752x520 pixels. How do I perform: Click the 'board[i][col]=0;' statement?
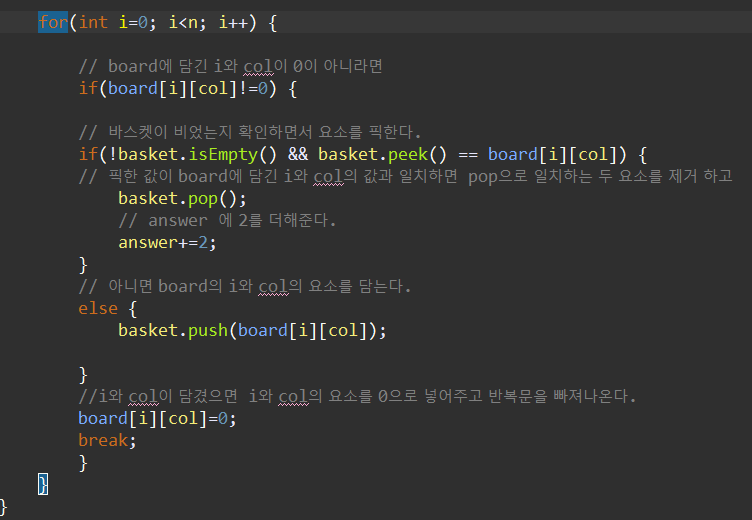(157, 419)
